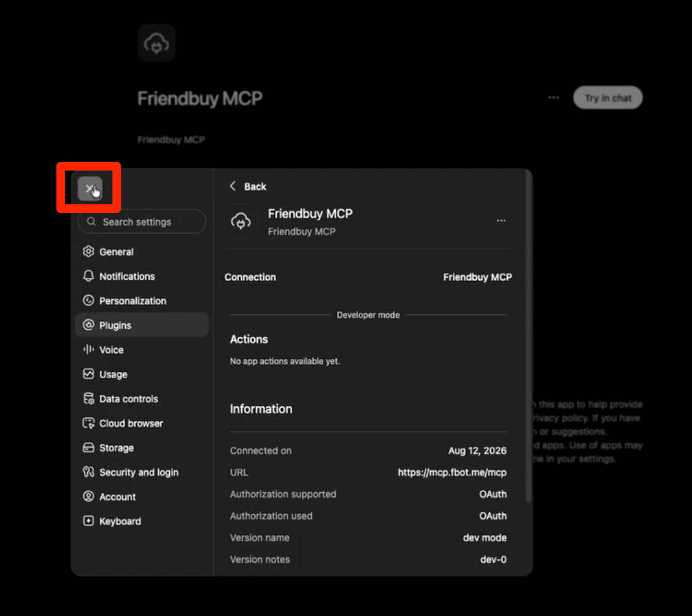692x616 pixels.
Task: Select the Plugins sidebar item
Action: [x=142, y=325]
